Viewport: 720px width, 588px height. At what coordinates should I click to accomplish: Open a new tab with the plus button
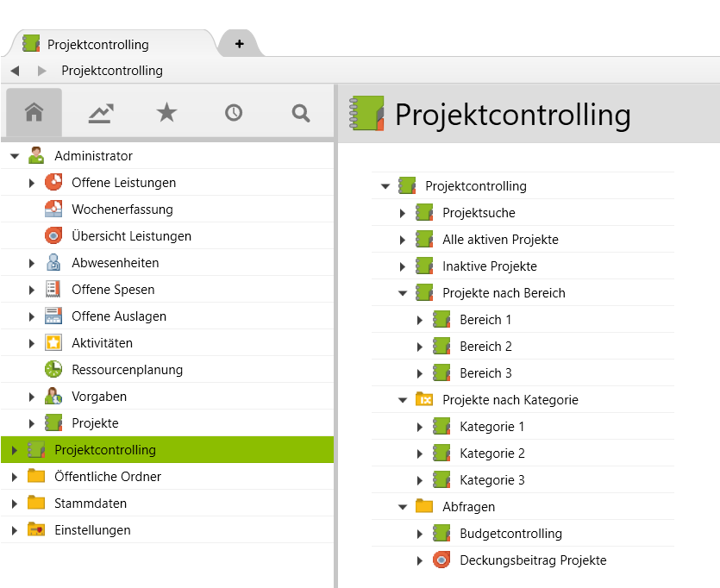pos(239,42)
